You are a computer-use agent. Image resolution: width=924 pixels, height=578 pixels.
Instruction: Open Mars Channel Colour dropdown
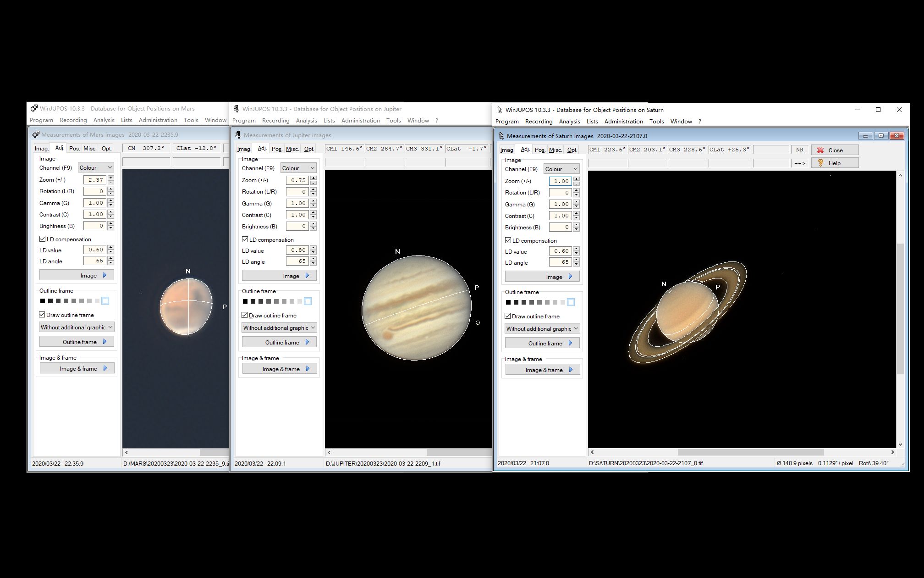96,167
